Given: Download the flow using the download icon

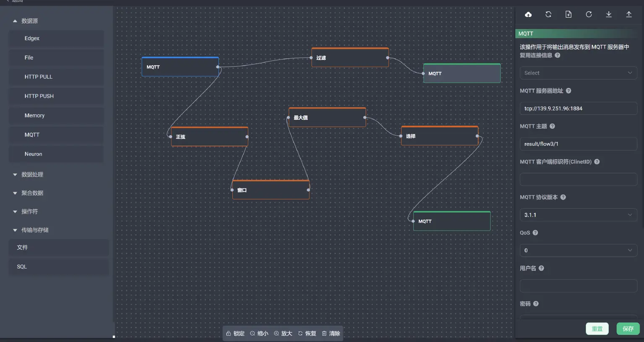Looking at the screenshot, I should coord(609,14).
